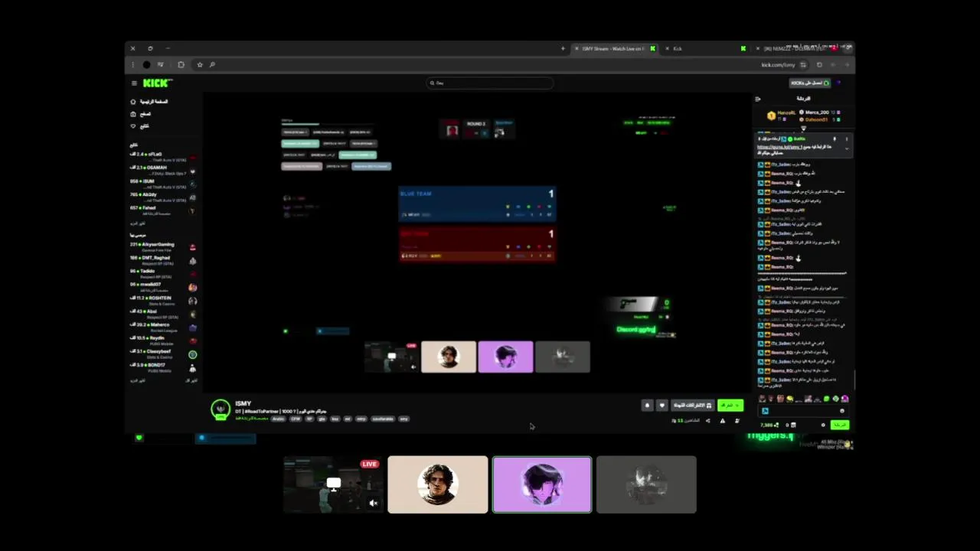Image resolution: width=980 pixels, height=551 pixels.
Task: Open Browse in Kick sidebar
Action: (141, 113)
